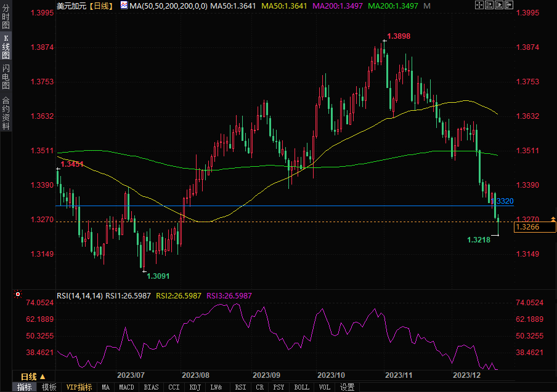Open the VIP指标 tab
This screenshot has width=557, height=392.
tap(79, 387)
